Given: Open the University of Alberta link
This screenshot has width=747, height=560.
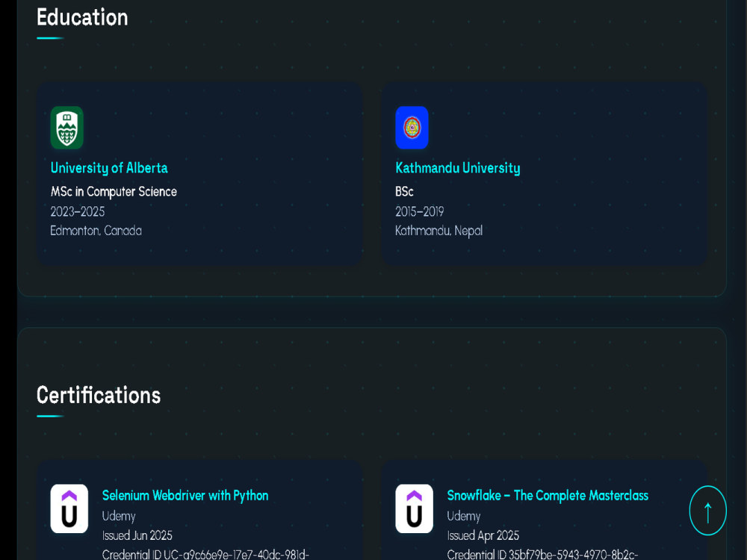Looking at the screenshot, I should point(109,168).
